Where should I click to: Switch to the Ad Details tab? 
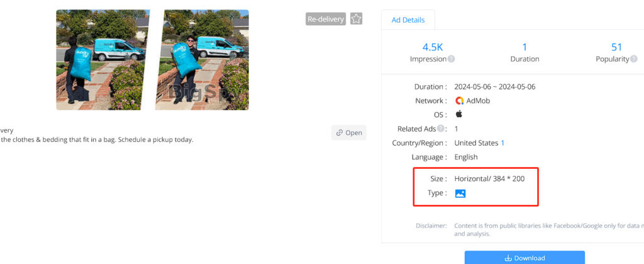408,20
